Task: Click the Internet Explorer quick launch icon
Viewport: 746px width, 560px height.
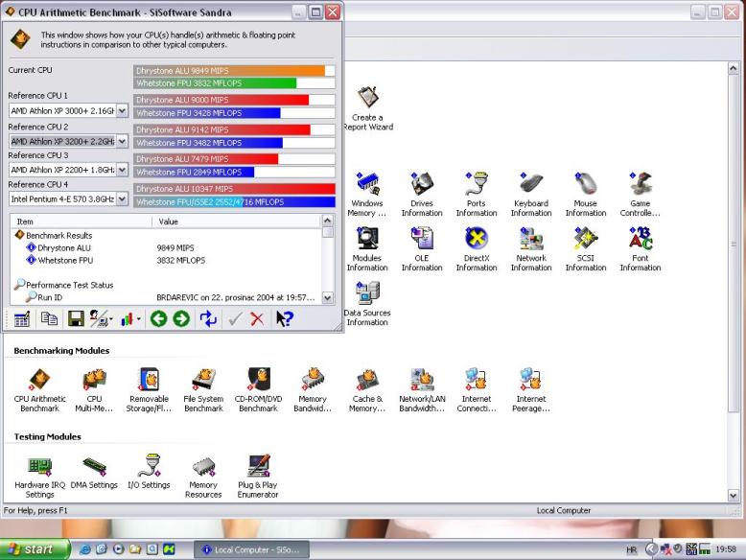Action: pos(85,549)
